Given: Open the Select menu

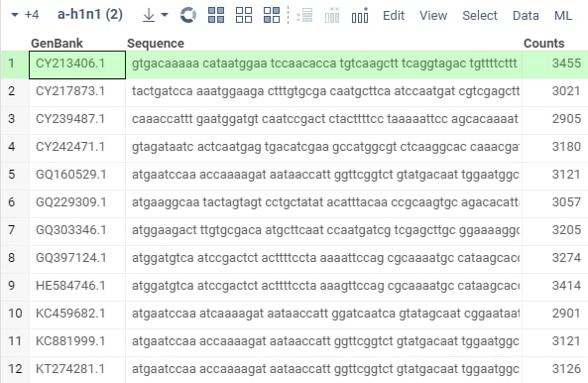Looking at the screenshot, I should click(x=480, y=16).
